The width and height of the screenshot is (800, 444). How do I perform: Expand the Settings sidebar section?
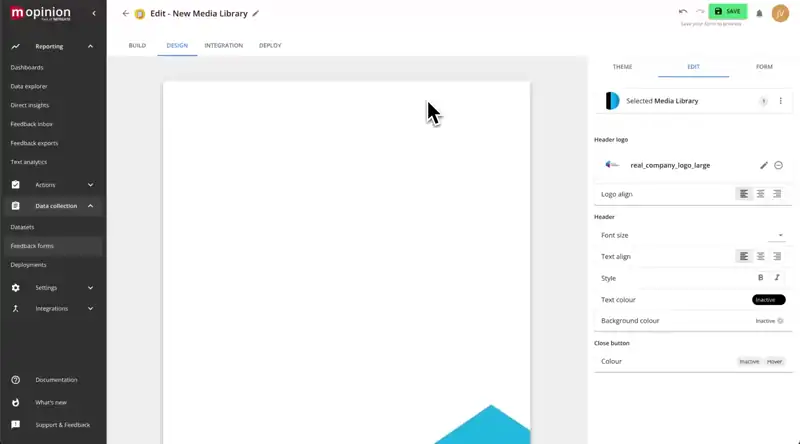[x=90, y=288]
